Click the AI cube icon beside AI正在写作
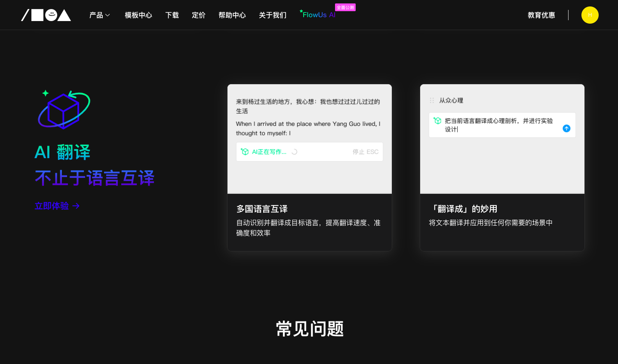Image resolution: width=618 pixels, height=364 pixels. coord(245,152)
